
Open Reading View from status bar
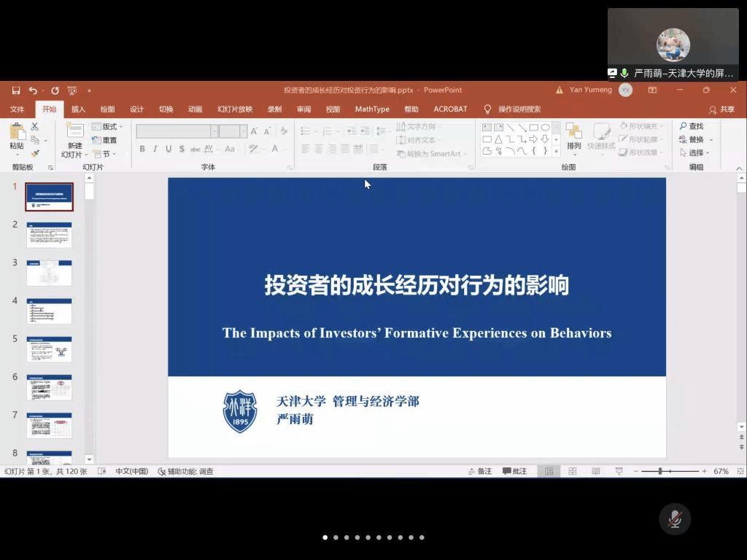click(595, 472)
